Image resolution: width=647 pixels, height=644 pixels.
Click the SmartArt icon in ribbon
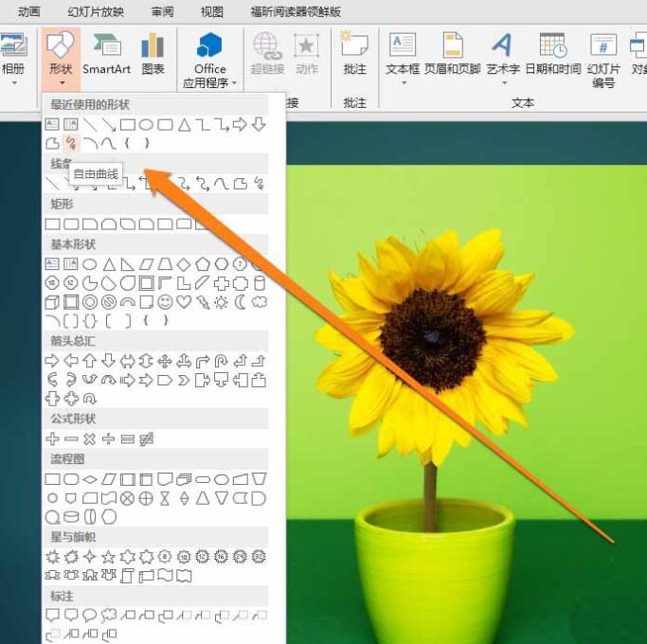click(106, 54)
